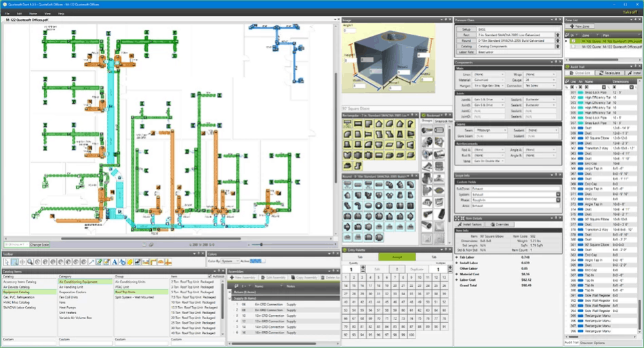Select the pointer arrow tool in Toolbar
644x348 pixels.
tap(5, 261)
